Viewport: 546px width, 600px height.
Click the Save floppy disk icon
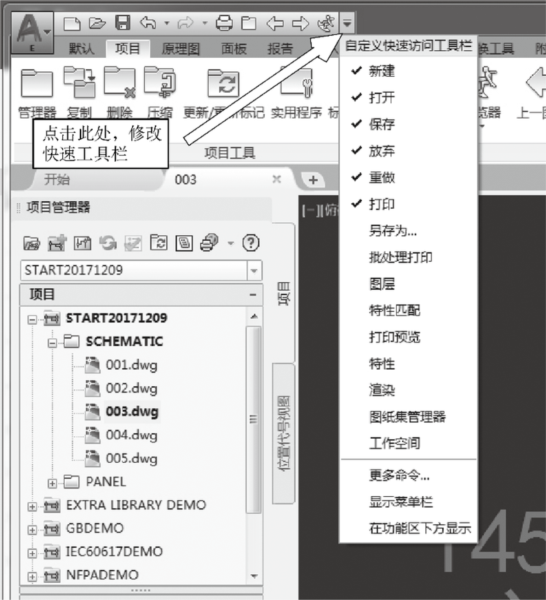click(x=123, y=23)
